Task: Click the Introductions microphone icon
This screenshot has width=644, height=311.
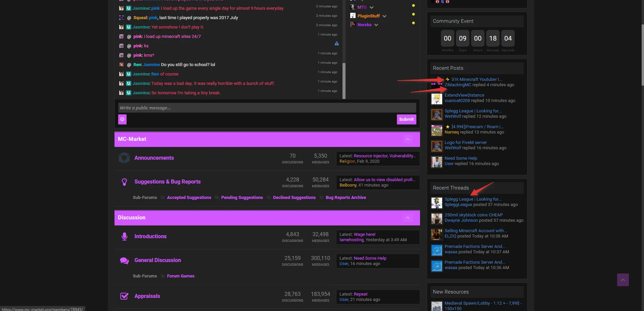Action: pyautogui.click(x=124, y=237)
